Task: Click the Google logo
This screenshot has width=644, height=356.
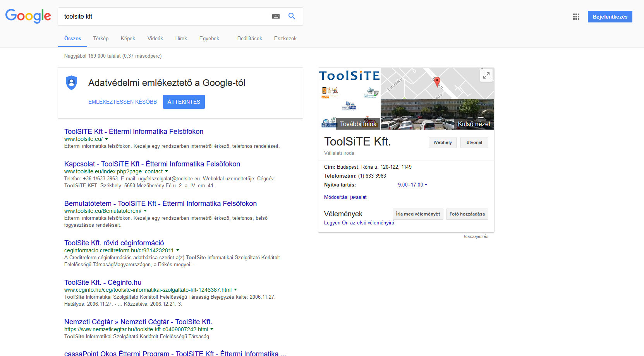Action: coord(28,16)
